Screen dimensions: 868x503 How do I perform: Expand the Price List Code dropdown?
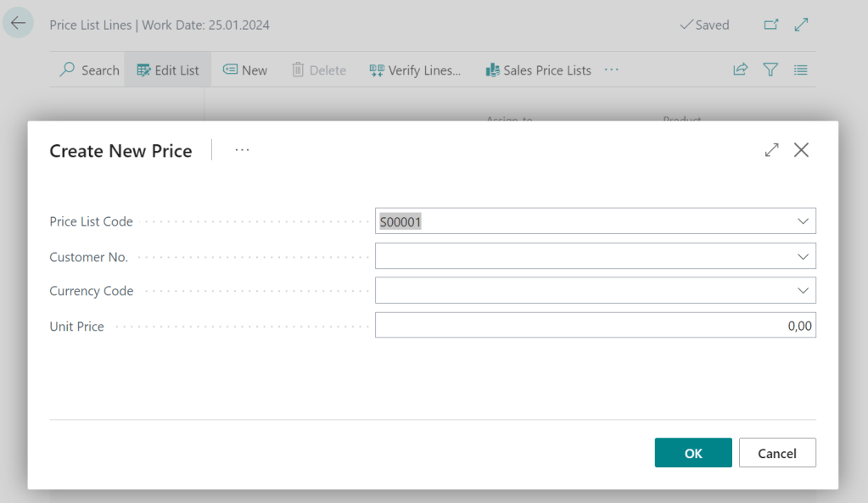[x=803, y=221]
